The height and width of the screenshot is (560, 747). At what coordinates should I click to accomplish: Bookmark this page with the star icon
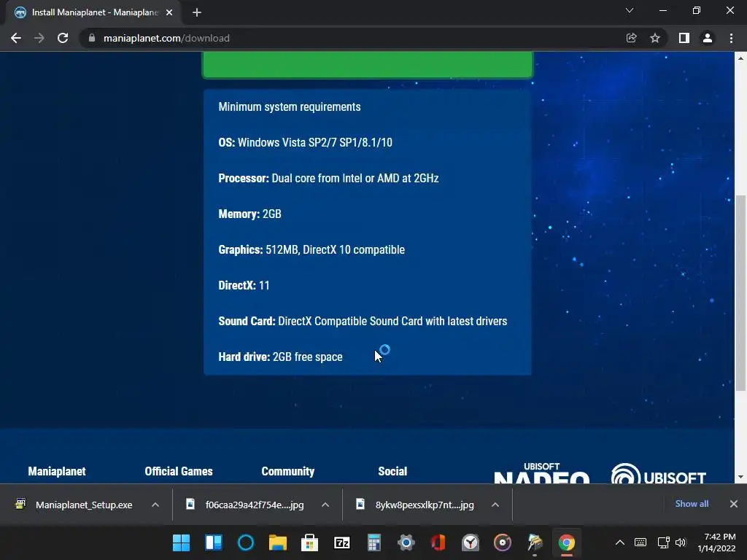click(x=655, y=38)
